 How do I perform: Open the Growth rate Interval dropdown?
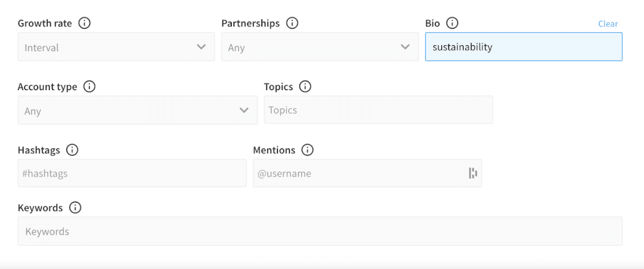(x=116, y=47)
